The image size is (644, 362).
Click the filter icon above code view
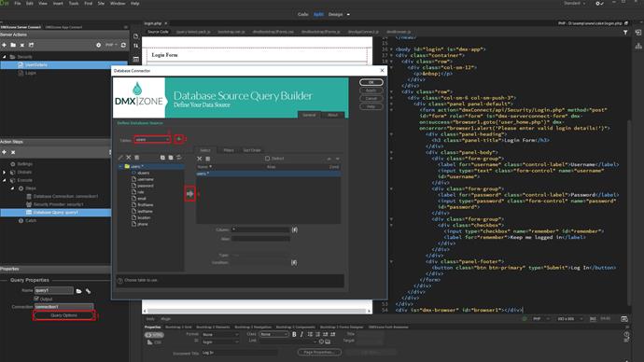coord(625,32)
